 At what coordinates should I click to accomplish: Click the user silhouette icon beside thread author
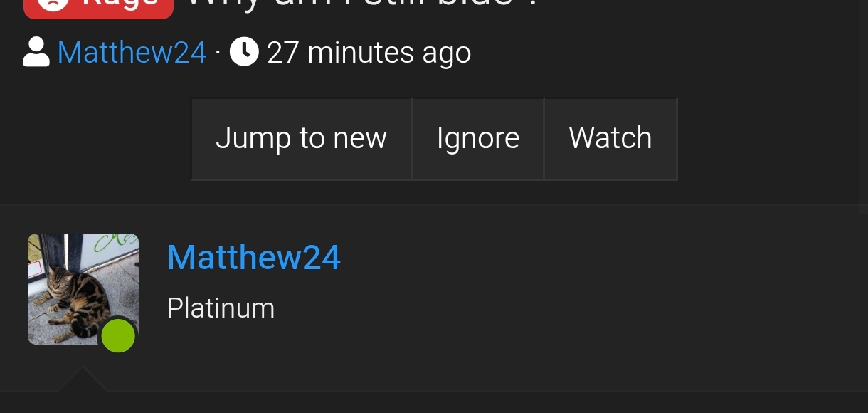[x=36, y=52]
